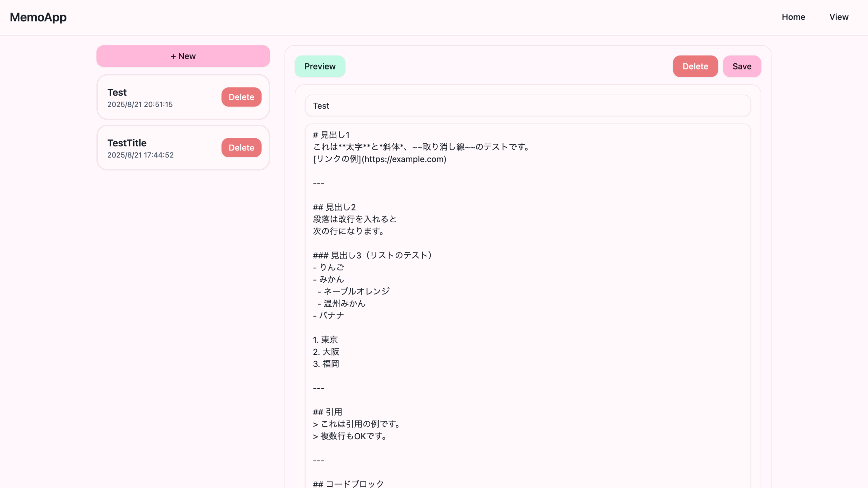
Task: Delete the TestTitle memo from list
Action: click(x=241, y=148)
